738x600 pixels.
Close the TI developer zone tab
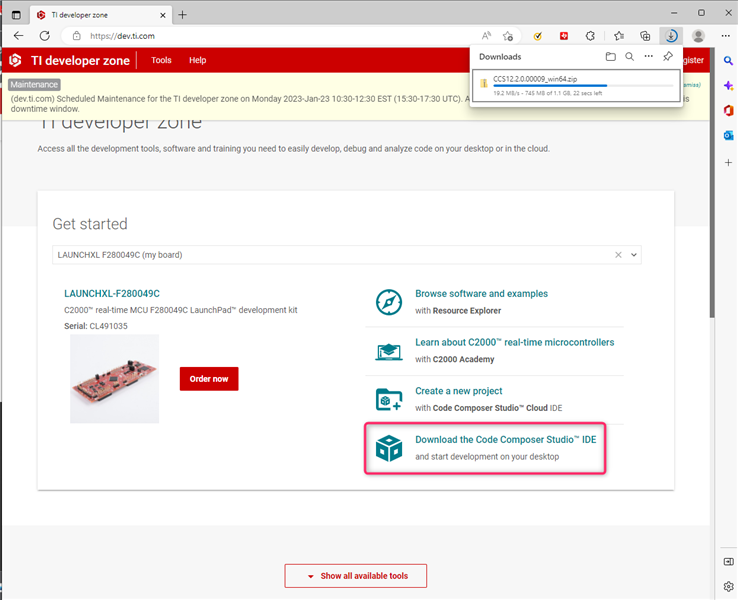pyautogui.click(x=162, y=15)
